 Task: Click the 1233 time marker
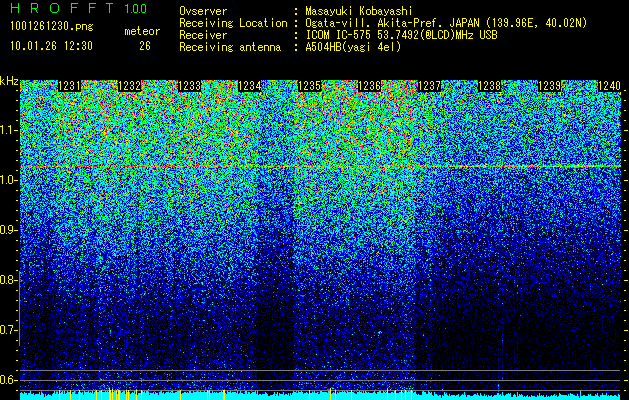click(x=189, y=86)
